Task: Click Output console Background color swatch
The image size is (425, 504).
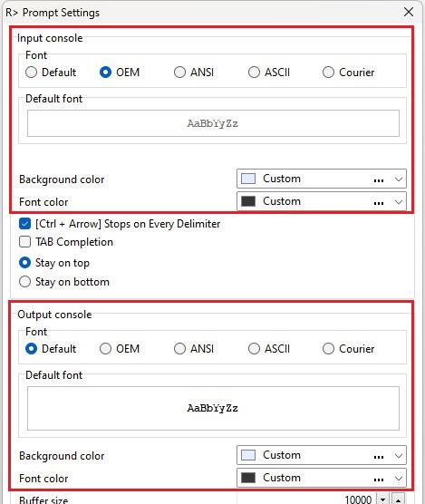Action: (x=248, y=455)
